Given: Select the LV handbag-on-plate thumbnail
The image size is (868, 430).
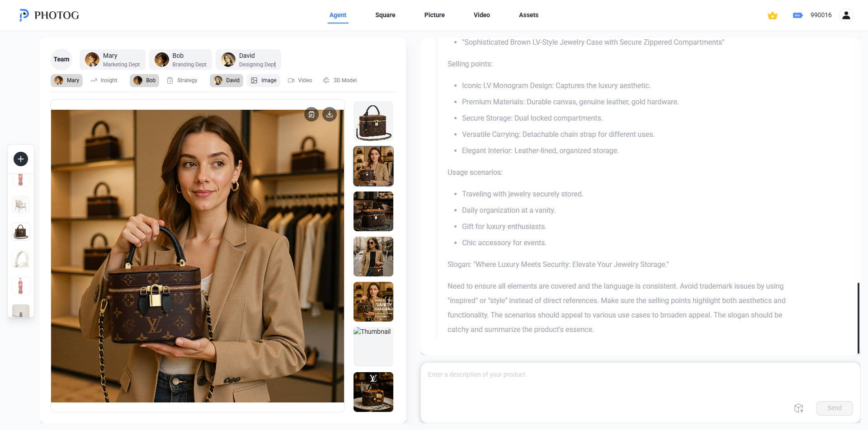Looking at the screenshot, I should pos(373,392).
